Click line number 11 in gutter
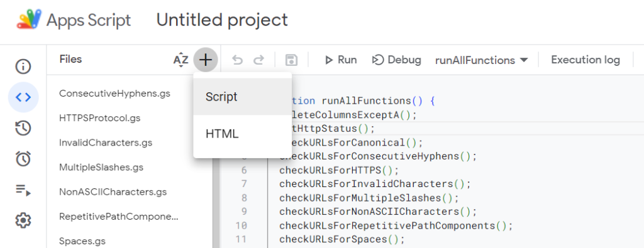The height and width of the screenshot is (248, 644). coord(241,239)
